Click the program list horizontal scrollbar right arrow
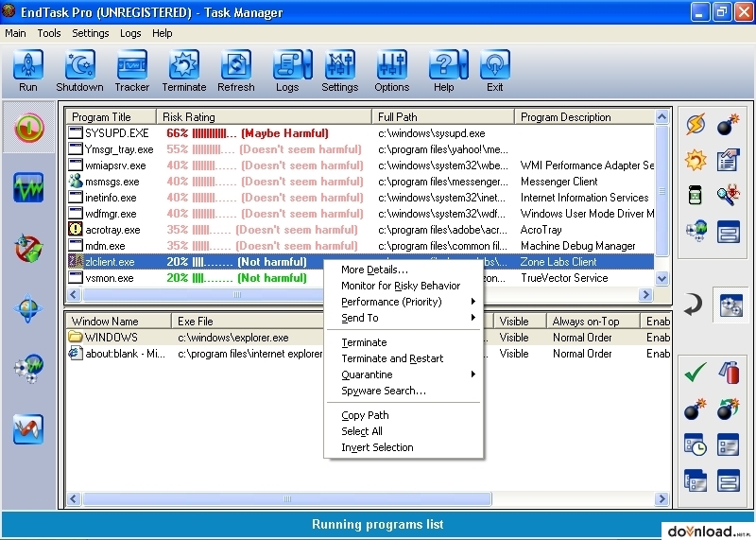The width and height of the screenshot is (756, 540). coord(645,294)
